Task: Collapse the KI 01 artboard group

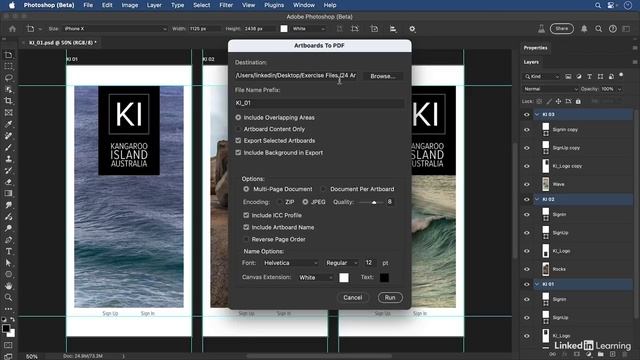Action: 537,284
